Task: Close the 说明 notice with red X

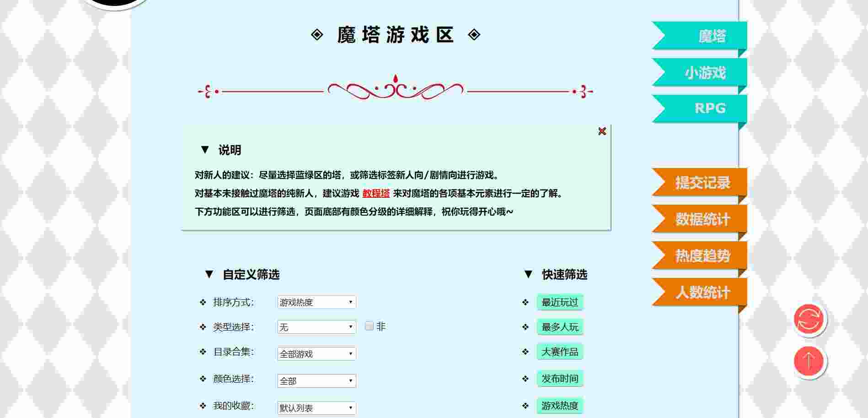Action: coord(602,131)
